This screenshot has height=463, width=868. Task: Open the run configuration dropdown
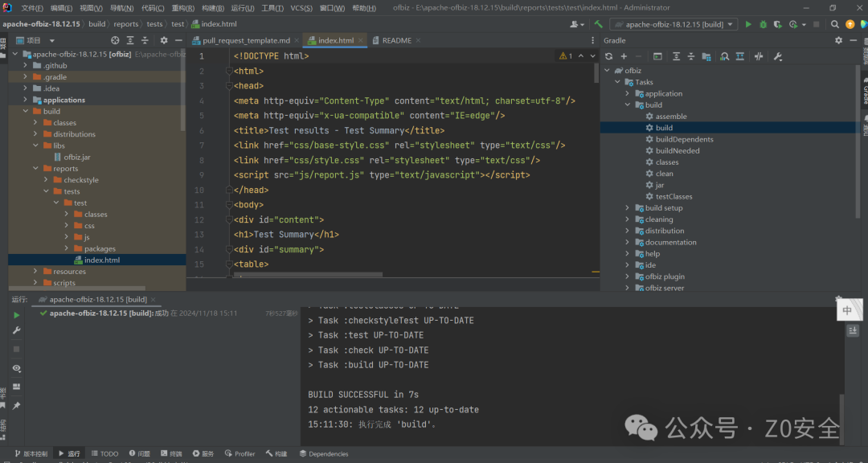674,24
